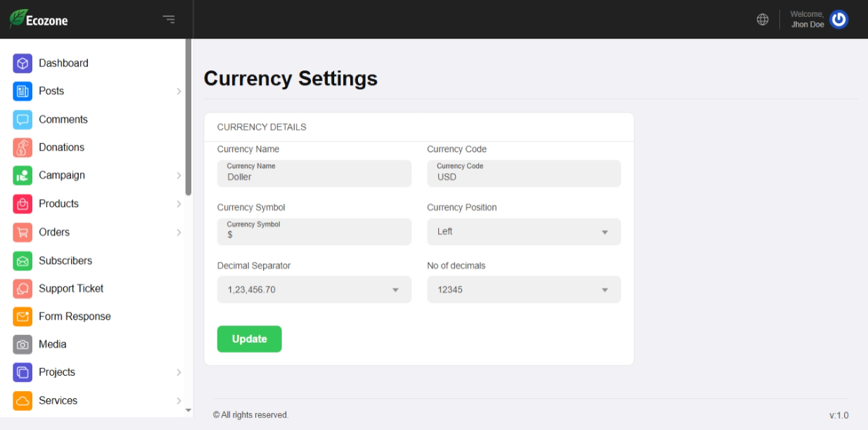868x430 pixels.
Task: Click the Dashboard cube icon
Action: pyautogui.click(x=23, y=63)
